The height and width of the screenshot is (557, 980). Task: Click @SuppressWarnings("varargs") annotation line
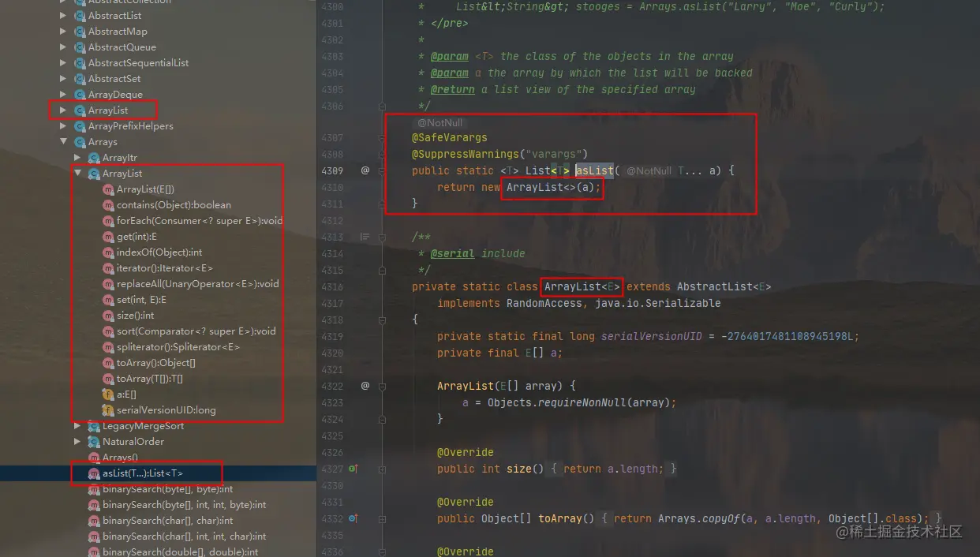coord(500,154)
